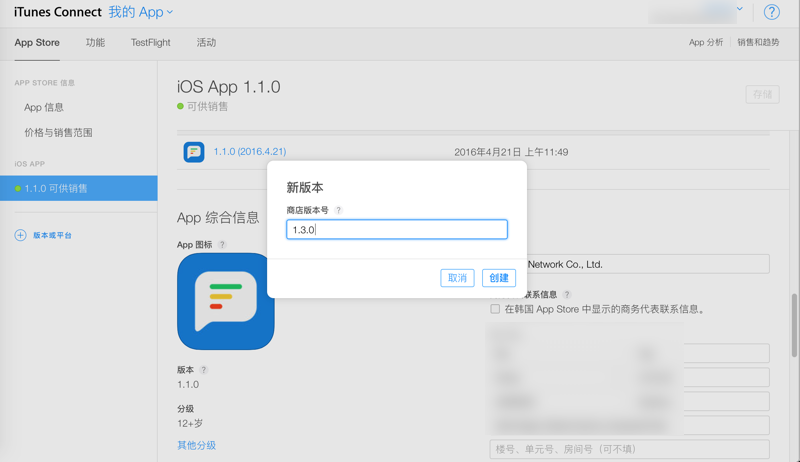Click 取消 to dismiss the dialog
This screenshot has height=462, width=800.
[457, 277]
